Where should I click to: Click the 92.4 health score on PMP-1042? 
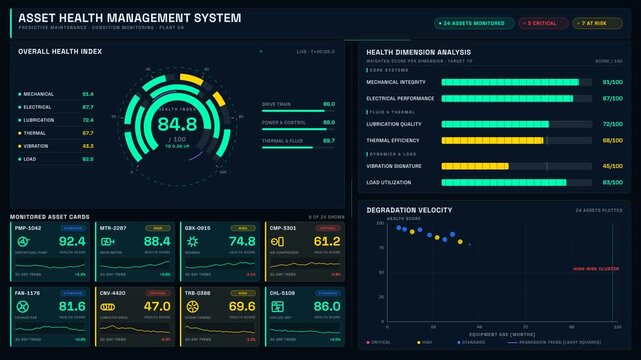tap(72, 241)
